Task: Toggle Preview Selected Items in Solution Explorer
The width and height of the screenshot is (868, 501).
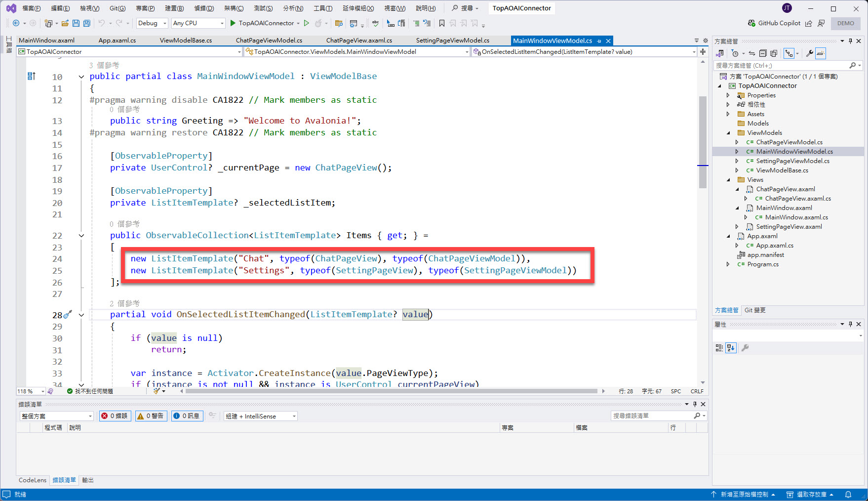Action: (821, 53)
